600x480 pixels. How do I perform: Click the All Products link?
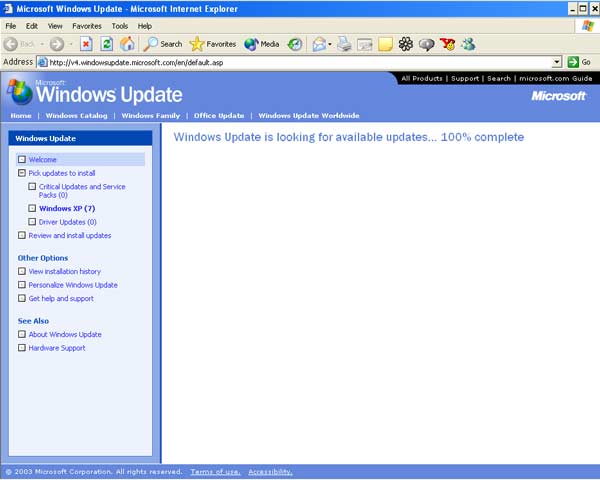pos(422,78)
